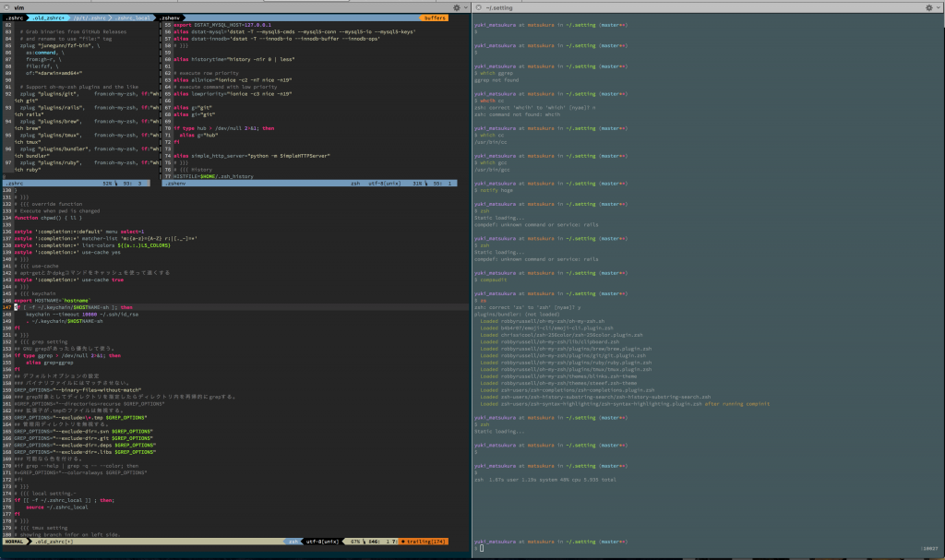Expand the chevron beside the ~/.setting pane gear
Image resolution: width=945 pixels, height=560 pixels.
point(937,7)
